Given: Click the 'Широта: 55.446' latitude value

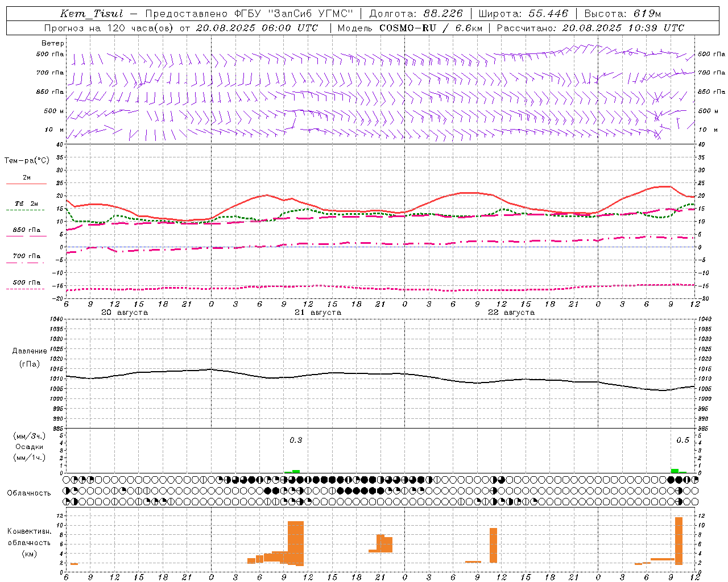Looking at the screenshot, I should (523, 14).
